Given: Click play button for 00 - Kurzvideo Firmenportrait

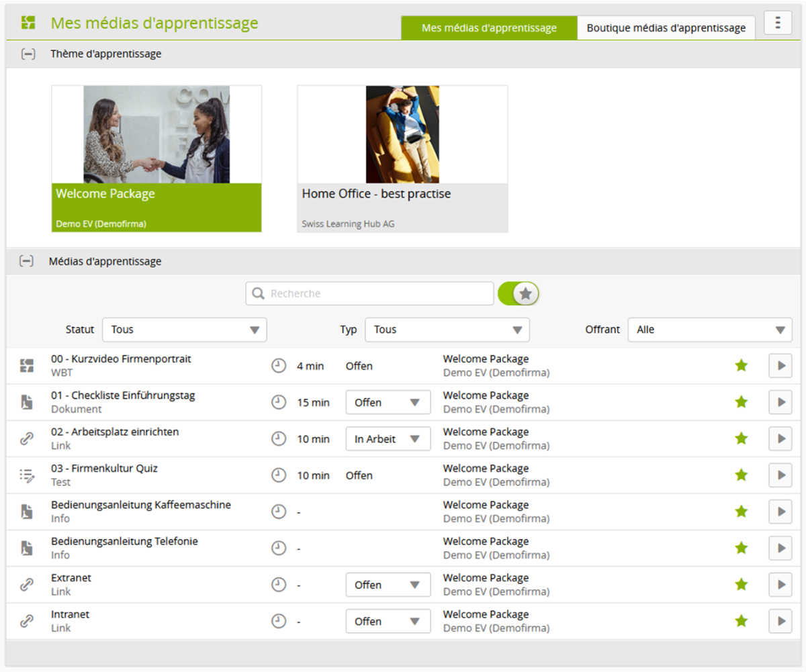Looking at the screenshot, I should point(780,366).
